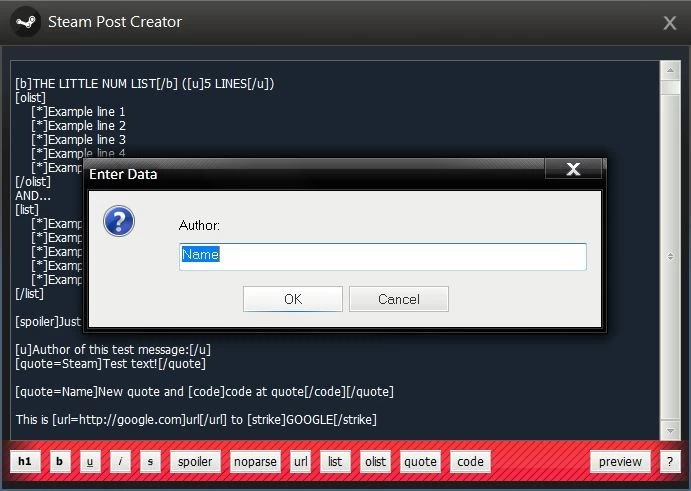Insert noparse tag

(x=255, y=461)
